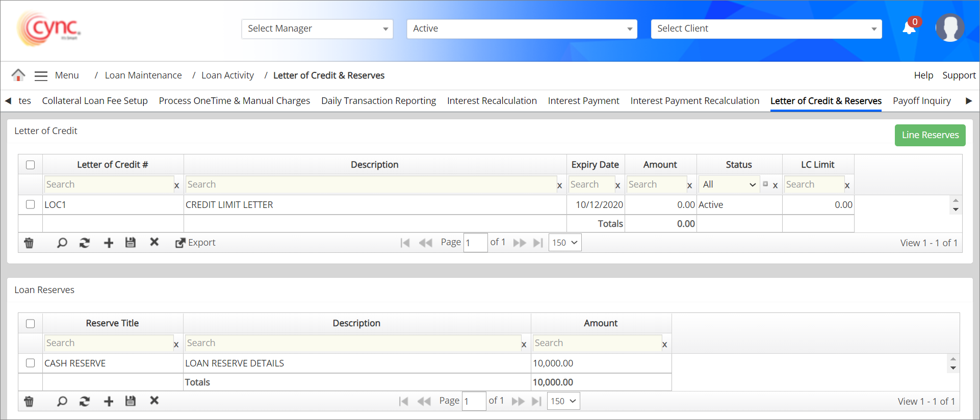
Task: Switch to the Interest Payment tab
Action: click(583, 101)
